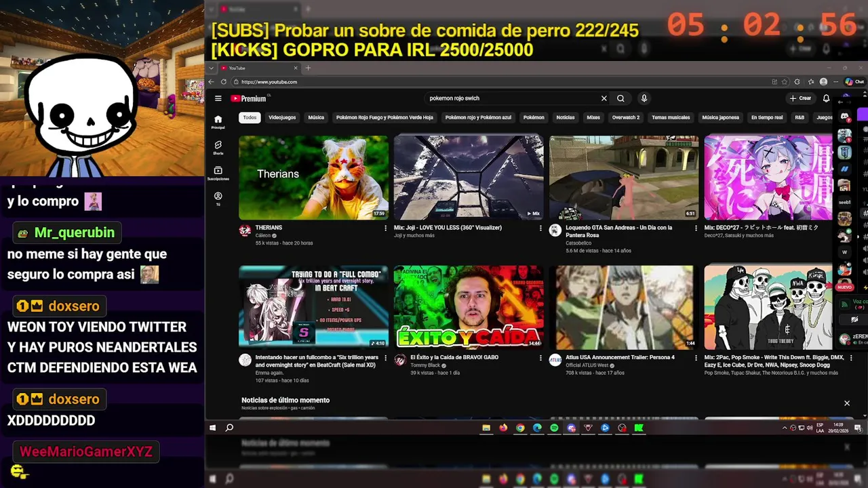Clear the YouTube search text with X

[604, 98]
